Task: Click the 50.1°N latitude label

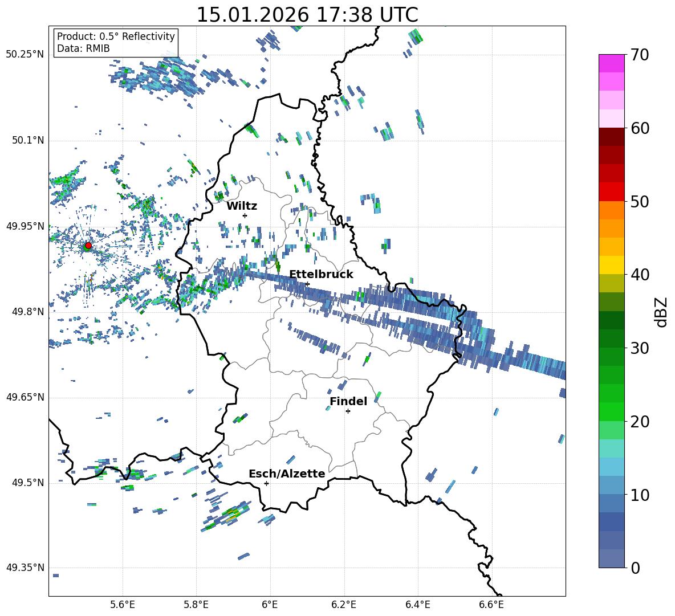Action: point(28,140)
